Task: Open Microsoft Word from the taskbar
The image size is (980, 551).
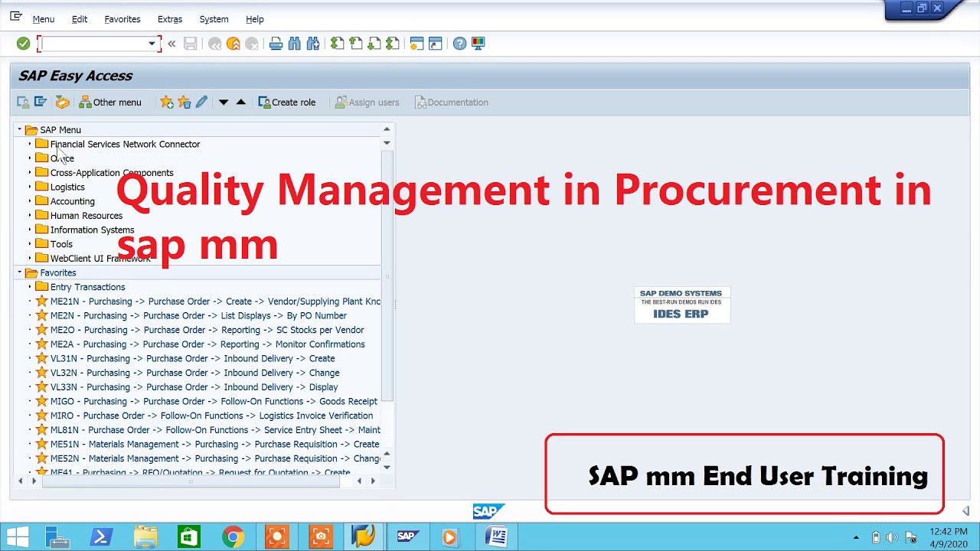Action: coord(496,537)
